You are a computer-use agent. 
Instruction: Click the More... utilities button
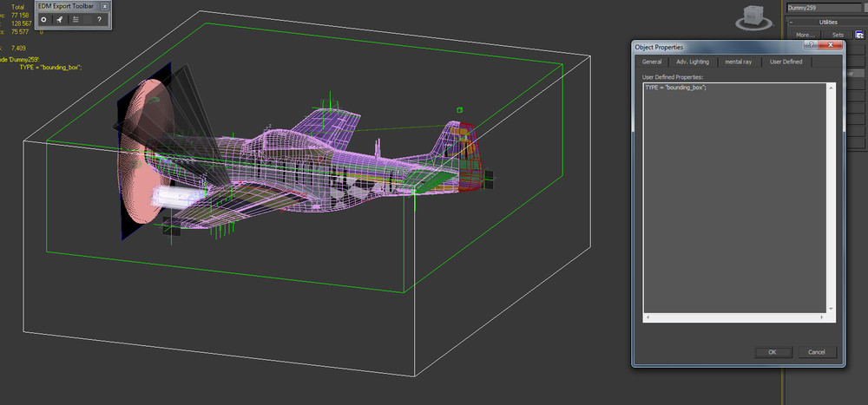point(805,35)
